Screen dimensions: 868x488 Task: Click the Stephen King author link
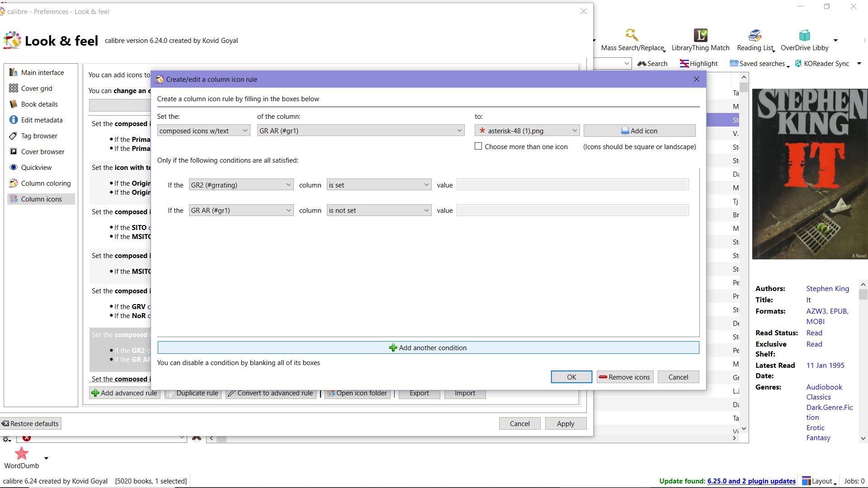click(x=827, y=289)
